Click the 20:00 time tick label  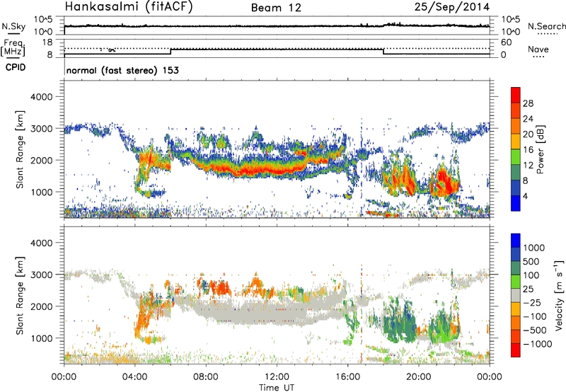(419, 377)
